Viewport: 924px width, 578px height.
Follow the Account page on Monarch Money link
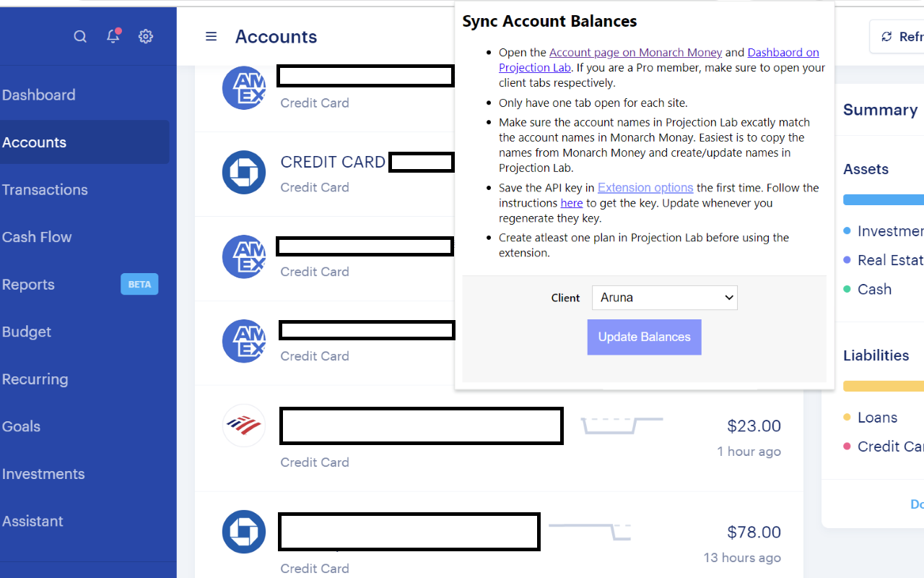(635, 52)
